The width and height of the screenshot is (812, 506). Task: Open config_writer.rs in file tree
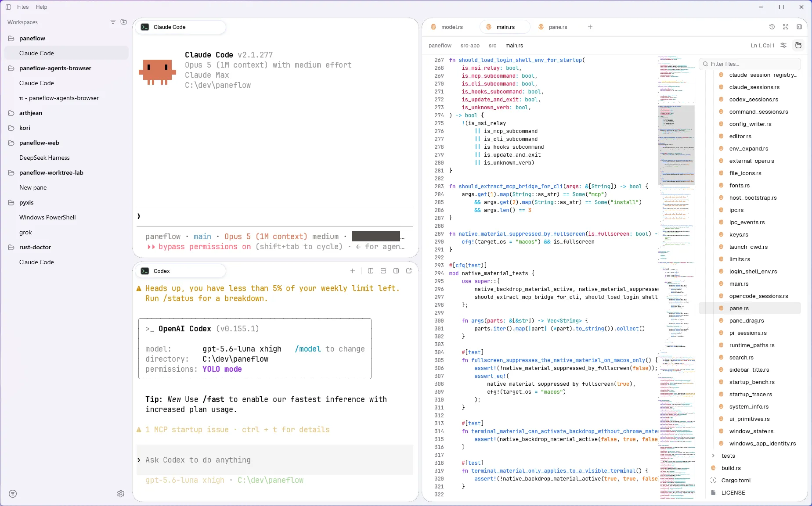[x=750, y=124]
